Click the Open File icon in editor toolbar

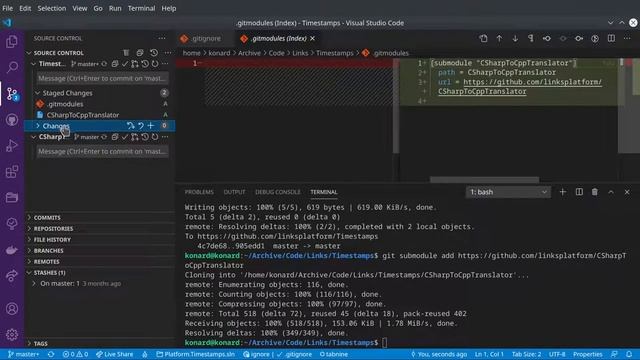point(483,38)
